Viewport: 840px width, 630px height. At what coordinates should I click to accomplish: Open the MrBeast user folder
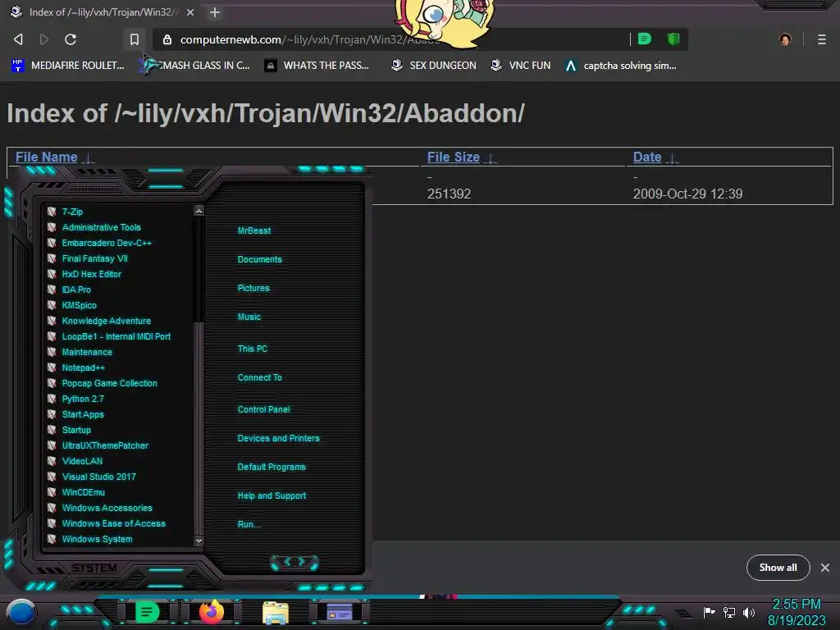click(x=254, y=231)
